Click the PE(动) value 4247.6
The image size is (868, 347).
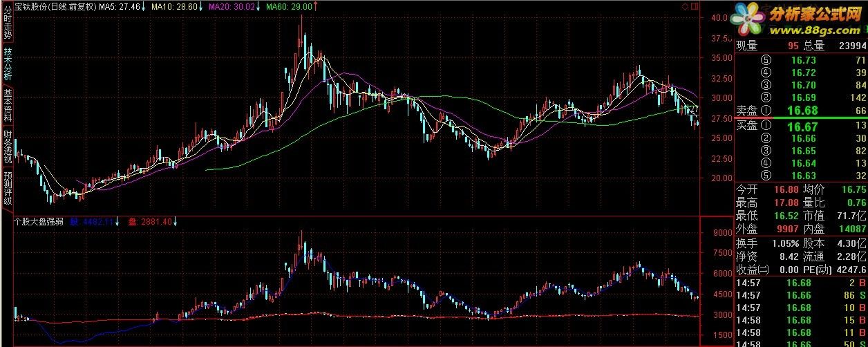[851, 270]
